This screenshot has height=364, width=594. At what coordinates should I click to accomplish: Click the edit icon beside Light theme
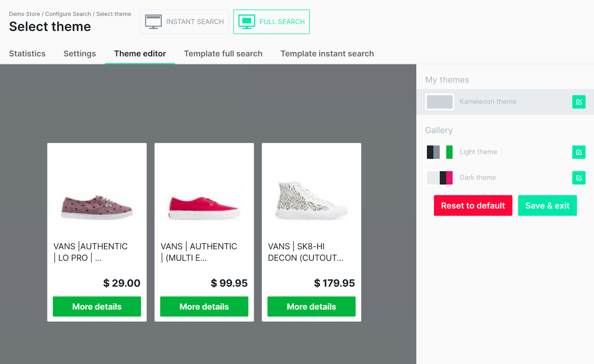point(578,152)
